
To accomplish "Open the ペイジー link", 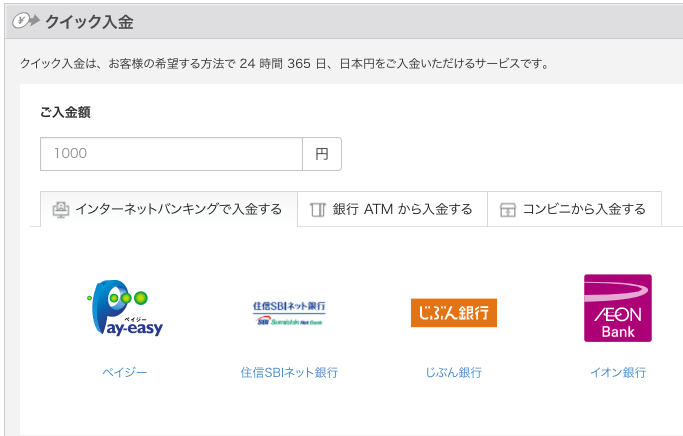I will (x=125, y=372).
